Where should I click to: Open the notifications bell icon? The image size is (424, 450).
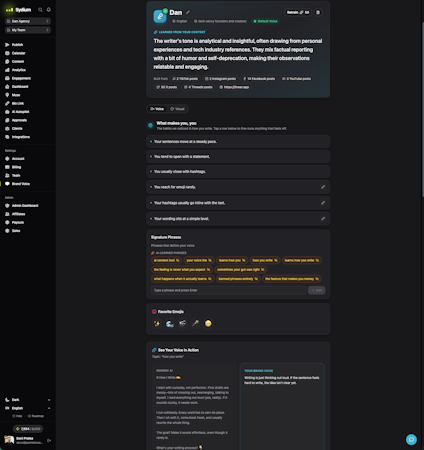(x=49, y=10)
